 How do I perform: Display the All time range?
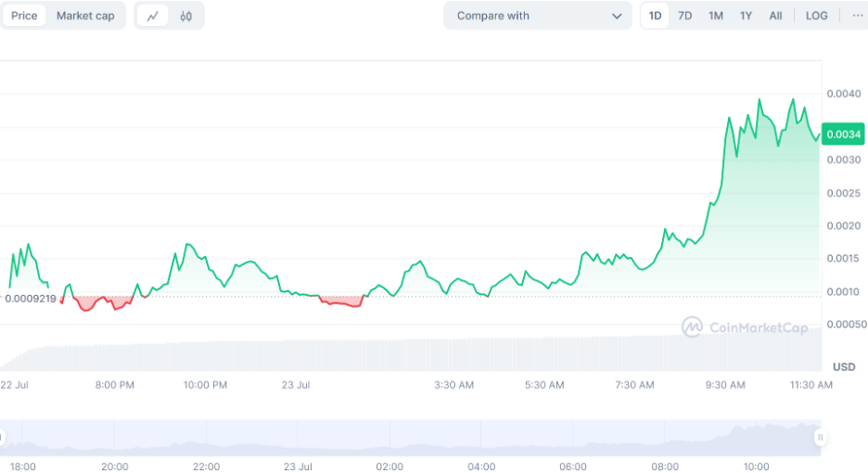775,16
